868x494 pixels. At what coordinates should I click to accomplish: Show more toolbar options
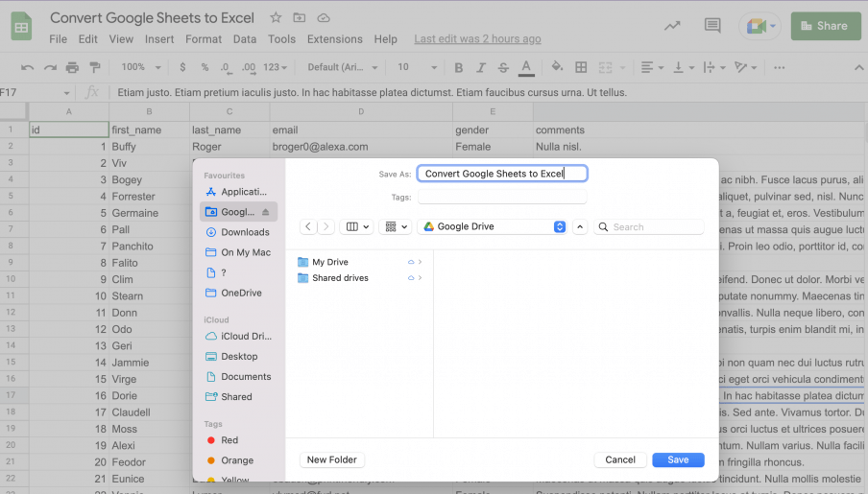[x=779, y=67]
